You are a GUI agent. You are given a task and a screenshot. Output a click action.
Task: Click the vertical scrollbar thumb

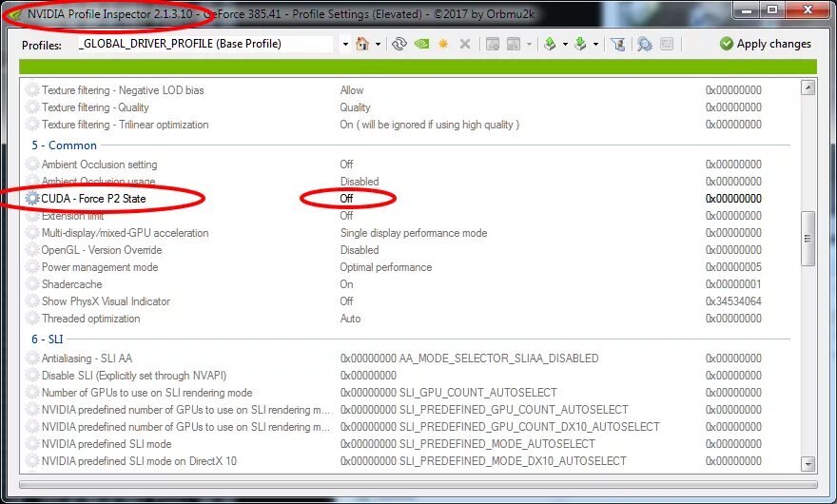[808, 238]
